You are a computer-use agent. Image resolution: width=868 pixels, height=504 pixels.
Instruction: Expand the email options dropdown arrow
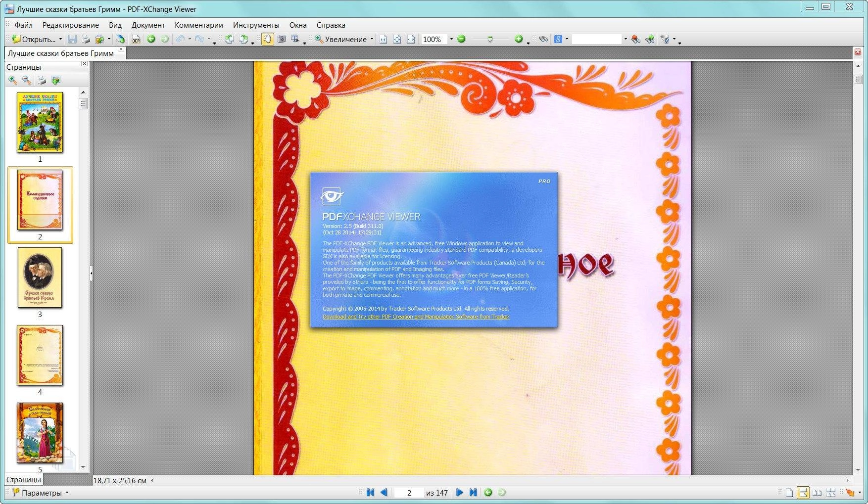(109, 39)
